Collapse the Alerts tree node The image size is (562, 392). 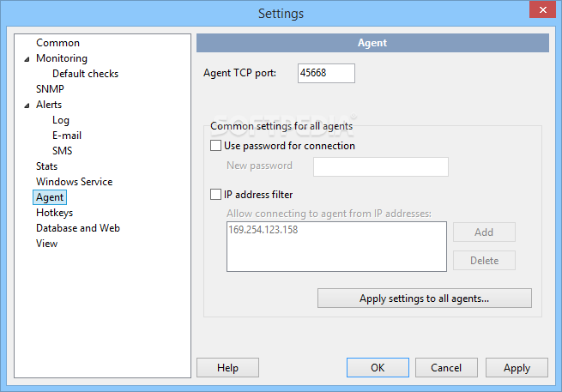[x=27, y=106]
